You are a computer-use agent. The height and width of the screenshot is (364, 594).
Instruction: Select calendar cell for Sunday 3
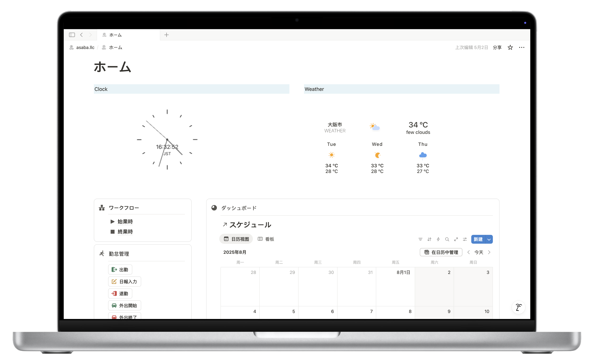[x=473, y=286]
